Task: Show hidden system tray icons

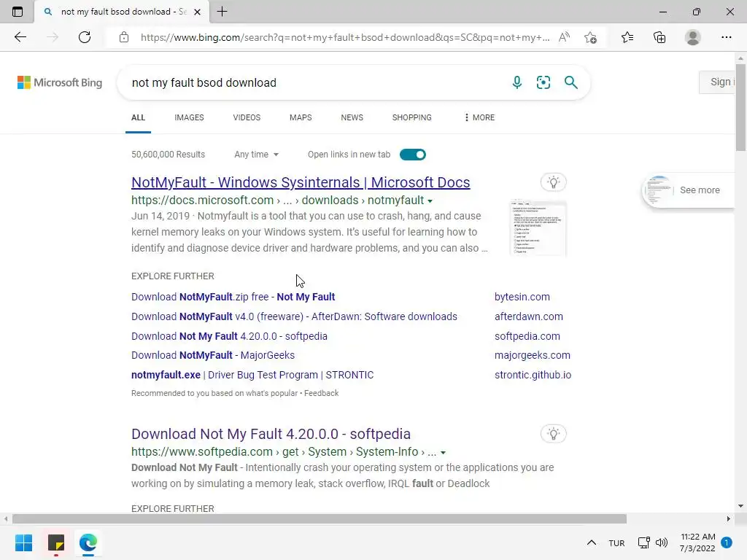Action: (591, 542)
